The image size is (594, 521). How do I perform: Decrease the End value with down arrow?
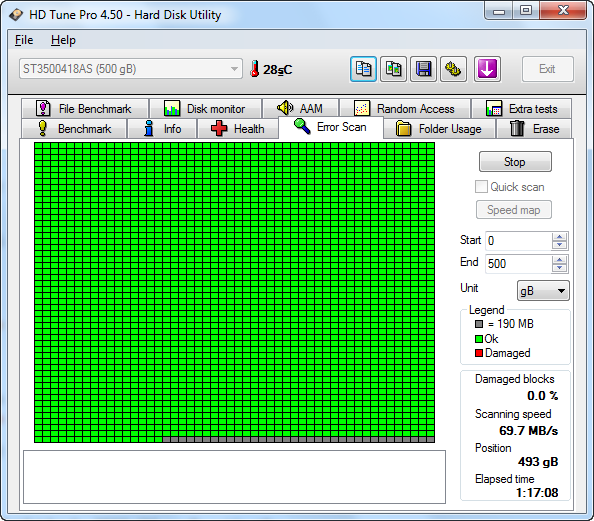click(x=559, y=268)
